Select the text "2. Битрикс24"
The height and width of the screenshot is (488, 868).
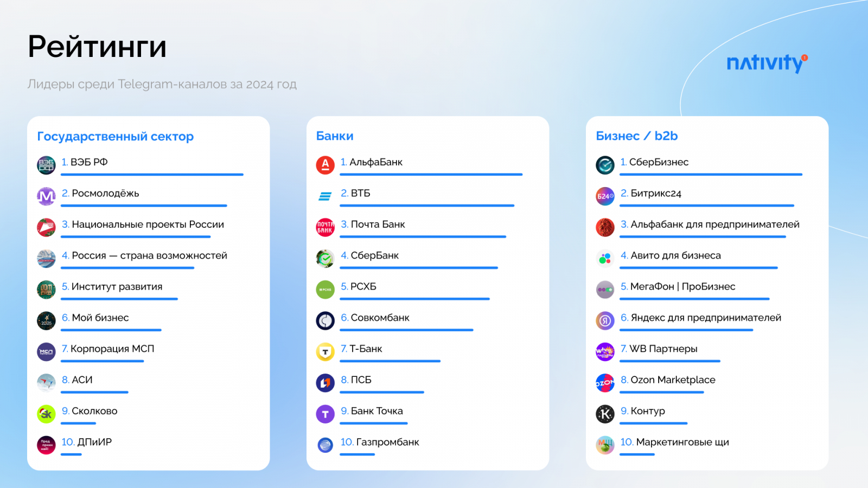pyautogui.click(x=651, y=194)
